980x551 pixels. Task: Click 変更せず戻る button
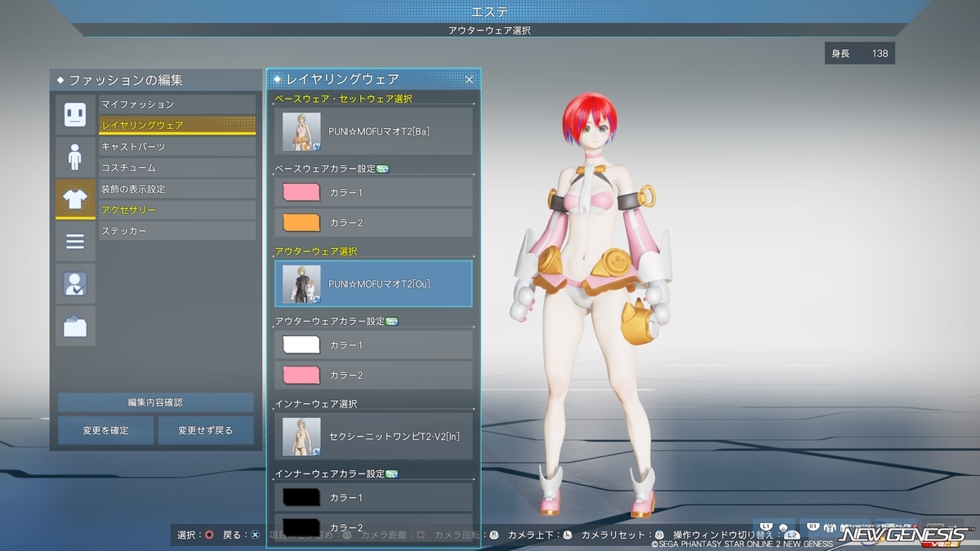click(x=205, y=430)
